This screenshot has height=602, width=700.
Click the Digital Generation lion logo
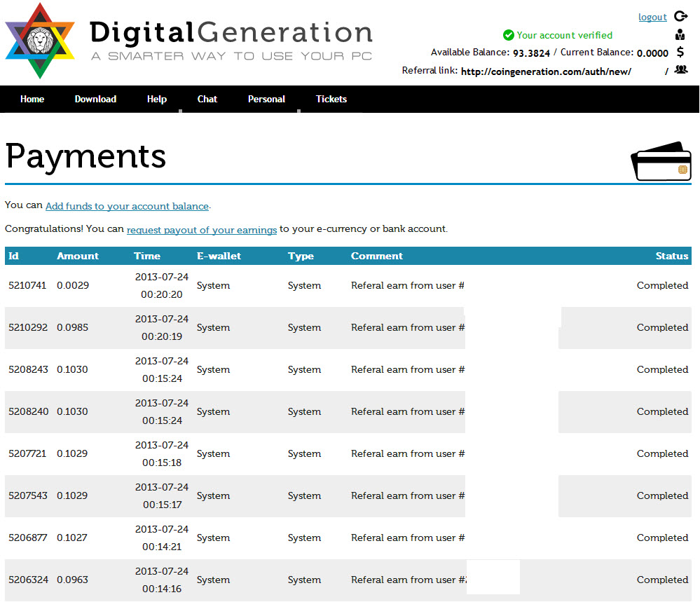tap(40, 41)
